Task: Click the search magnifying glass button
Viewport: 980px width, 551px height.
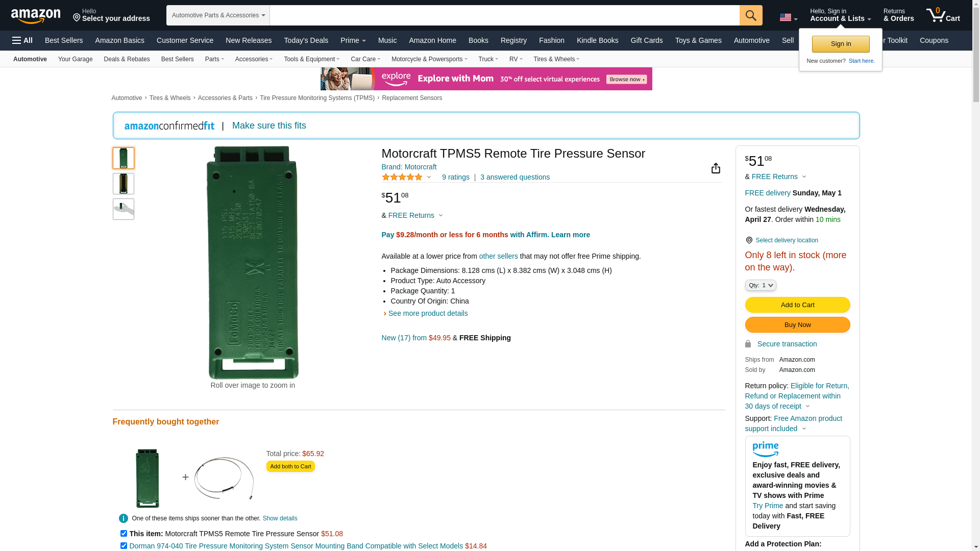Action: pos(750,15)
